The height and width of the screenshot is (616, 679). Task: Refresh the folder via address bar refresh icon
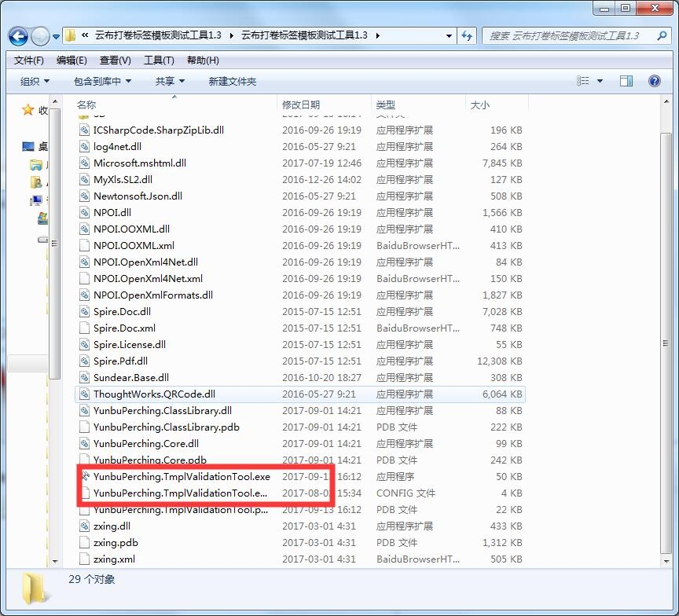coord(467,36)
